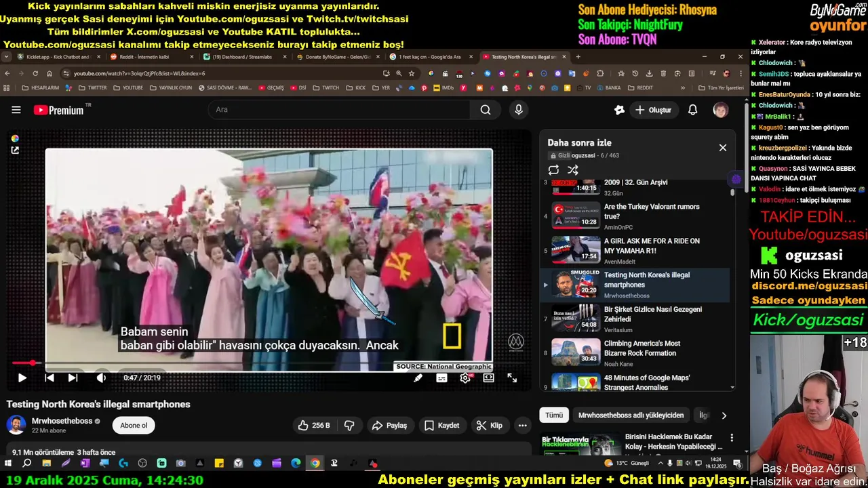Subscribe using Abone ol button

[134, 426]
